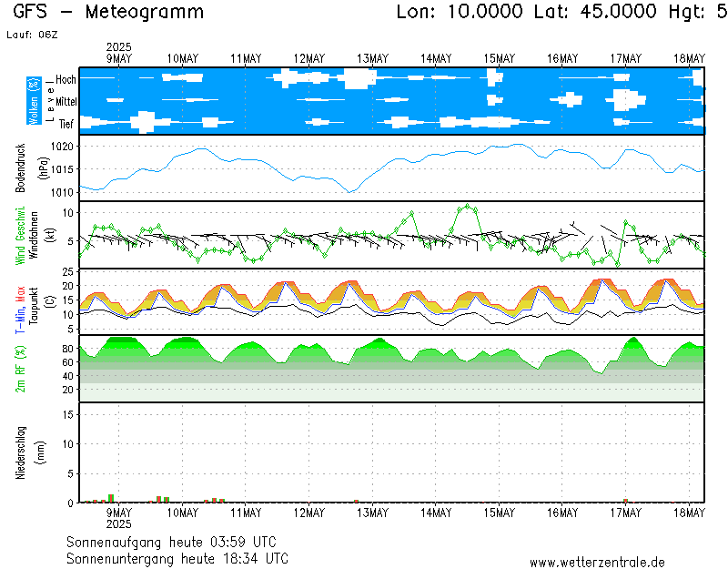
Task: Click '9MAY' date above the cloud panel
Action: (x=119, y=58)
